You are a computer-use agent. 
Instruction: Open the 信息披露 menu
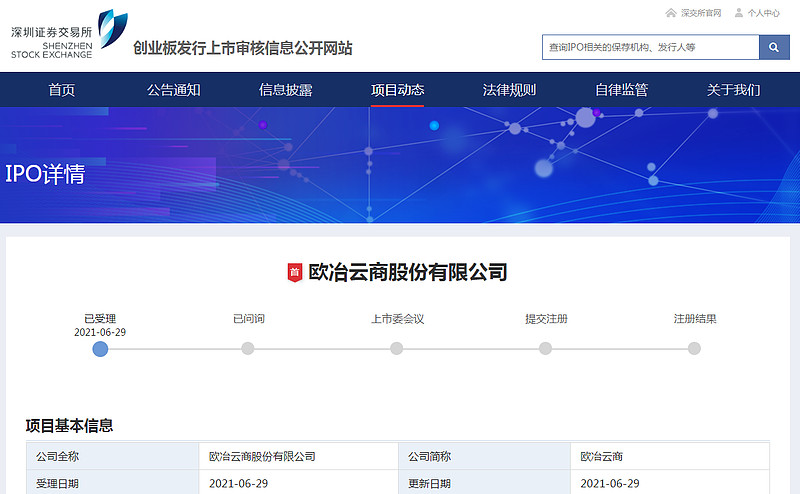pyautogui.click(x=286, y=90)
